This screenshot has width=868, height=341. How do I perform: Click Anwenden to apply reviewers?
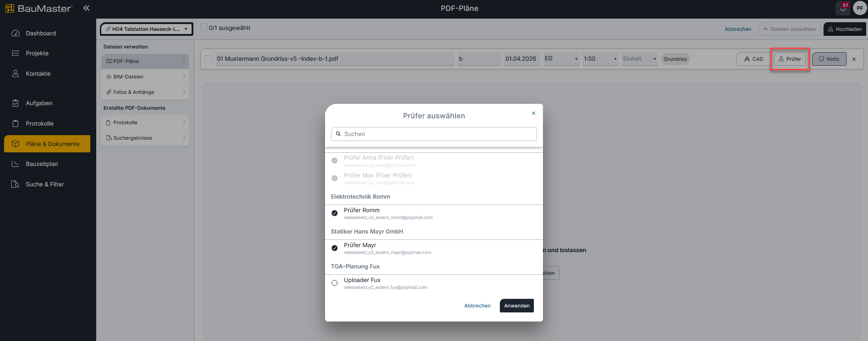pyautogui.click(x=517, y=306)
